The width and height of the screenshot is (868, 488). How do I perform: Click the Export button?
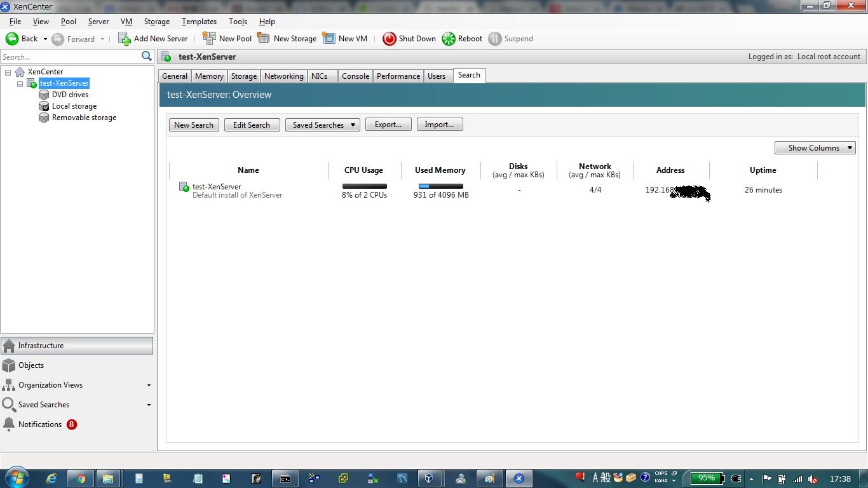pyautogui.click(x=388, y=124)
